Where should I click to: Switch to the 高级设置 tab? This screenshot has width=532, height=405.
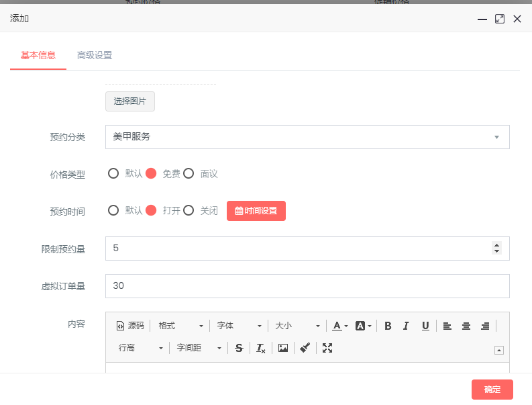point(95,55)
